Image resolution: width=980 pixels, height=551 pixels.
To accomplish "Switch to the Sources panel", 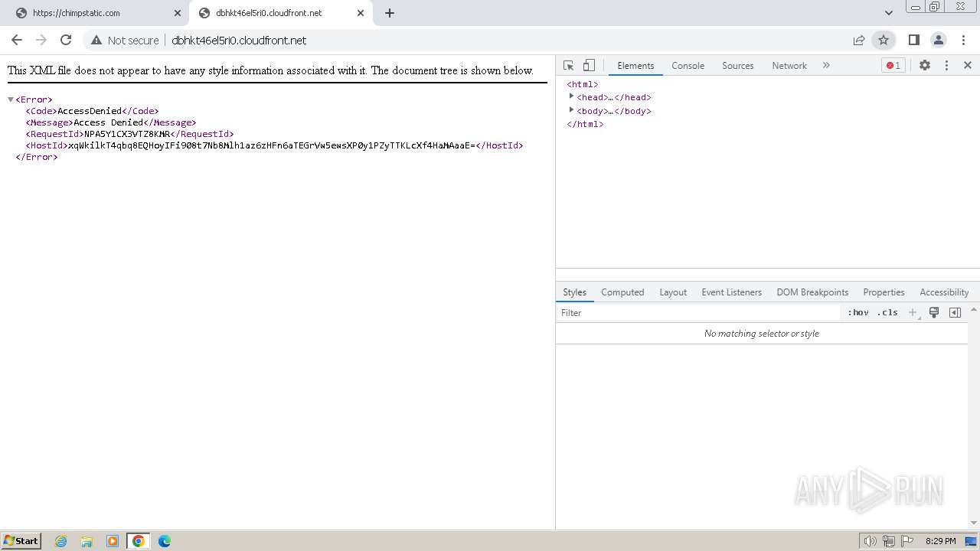I will click(x=737, y=66).
